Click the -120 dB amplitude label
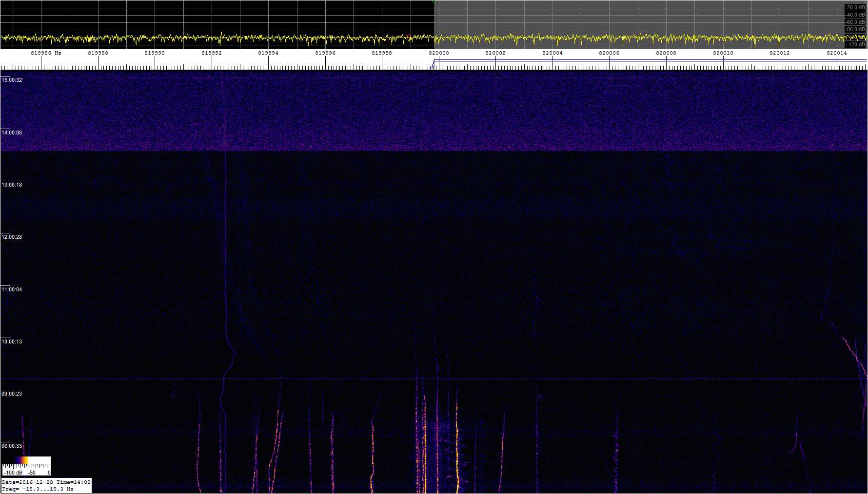The height and width of the screenshot is (494, 868). click(855, 45)
